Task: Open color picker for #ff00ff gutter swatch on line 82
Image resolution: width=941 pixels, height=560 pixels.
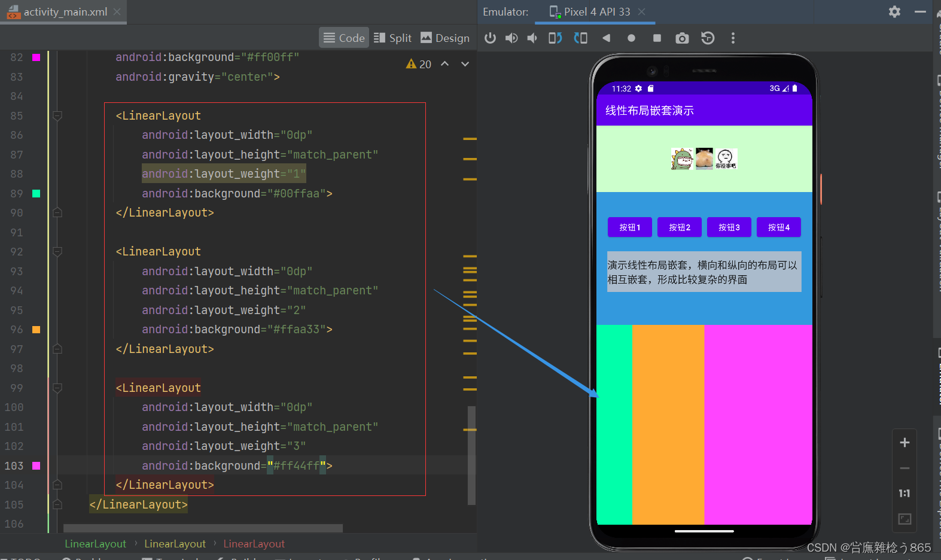Action: click(x=36, y=57)
